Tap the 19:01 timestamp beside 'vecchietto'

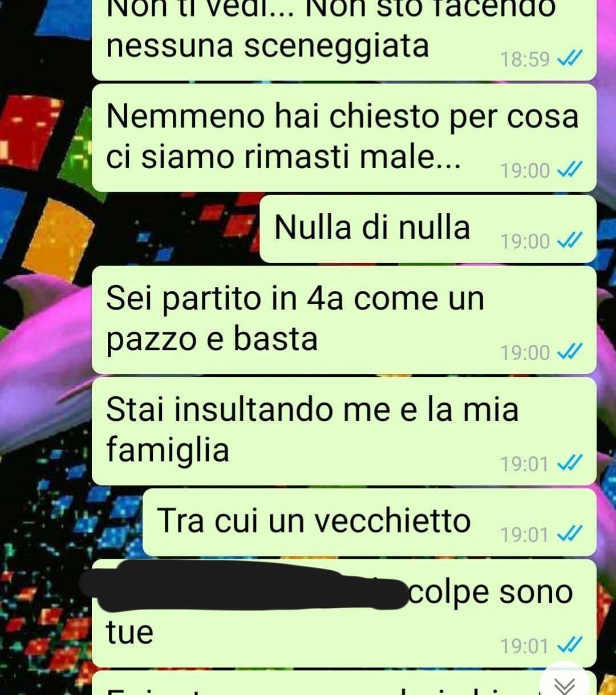pyautogui.click(x=525, y=535)
